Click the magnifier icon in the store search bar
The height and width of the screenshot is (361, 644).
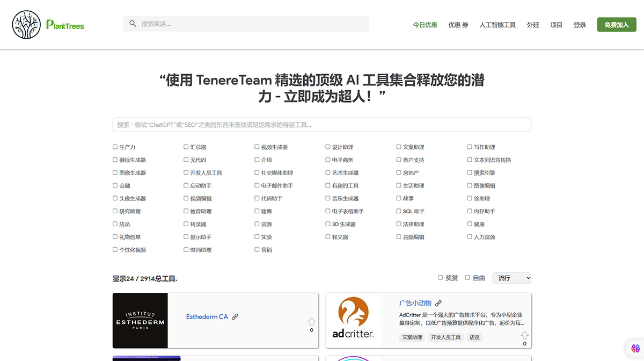[133, 24]
